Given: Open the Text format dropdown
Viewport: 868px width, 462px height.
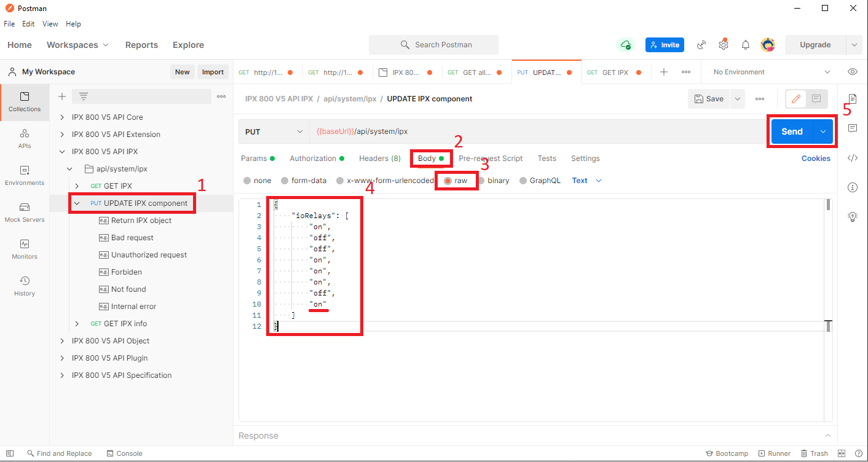Looking at the screenshot, I should [586, 181].
